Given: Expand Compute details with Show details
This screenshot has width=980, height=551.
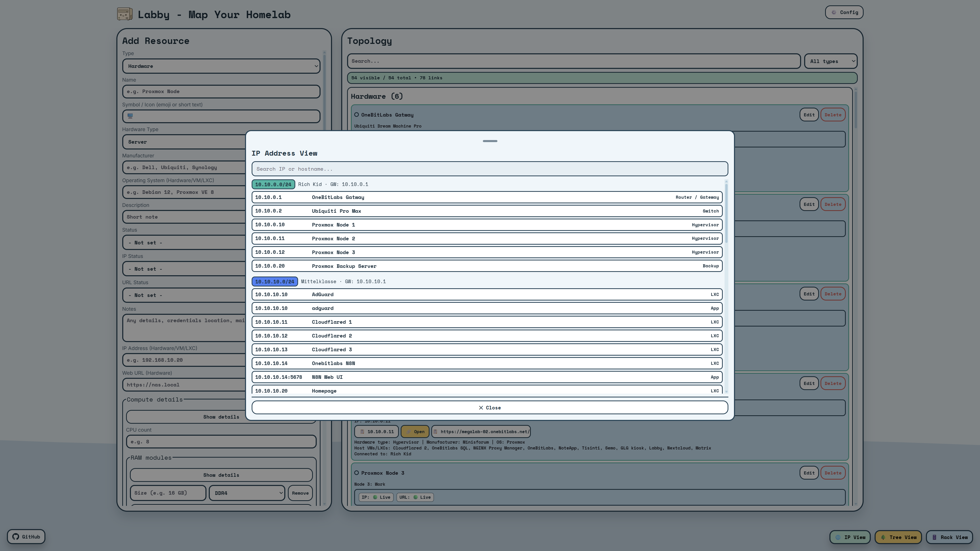Looking at the screenshot, I should (x=221, y=417).
